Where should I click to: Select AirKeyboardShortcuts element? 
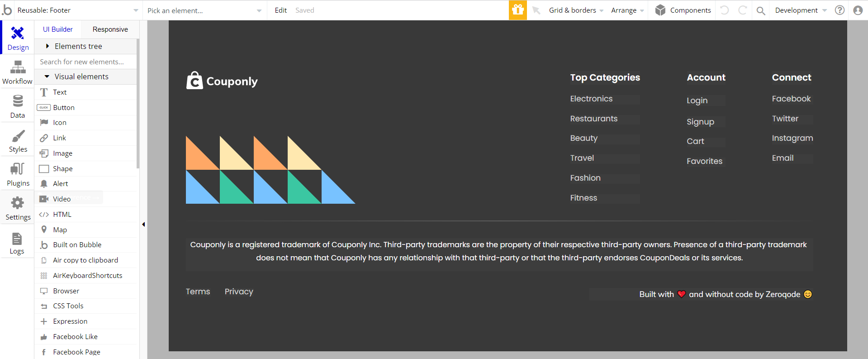pos(85,275)
